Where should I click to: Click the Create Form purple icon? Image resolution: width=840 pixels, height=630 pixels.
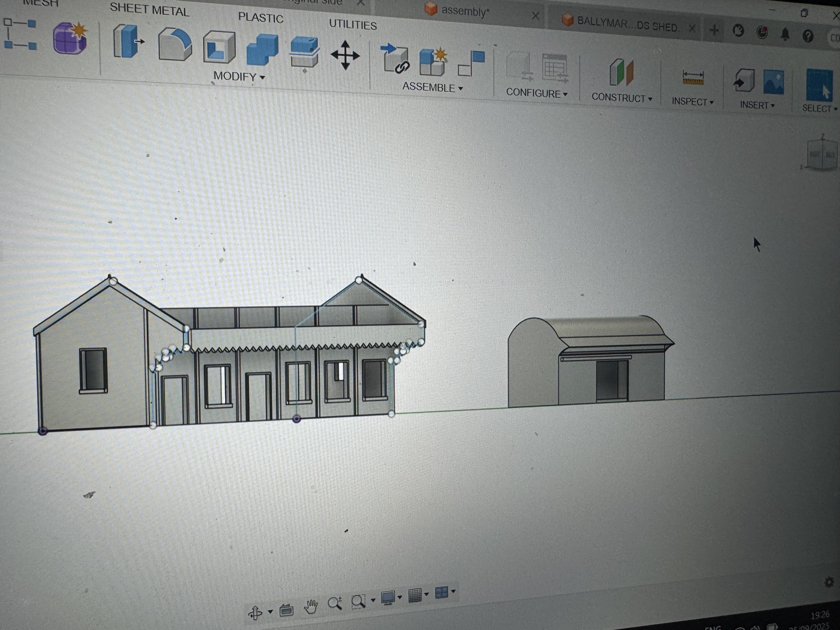click(x=70, y=38)
